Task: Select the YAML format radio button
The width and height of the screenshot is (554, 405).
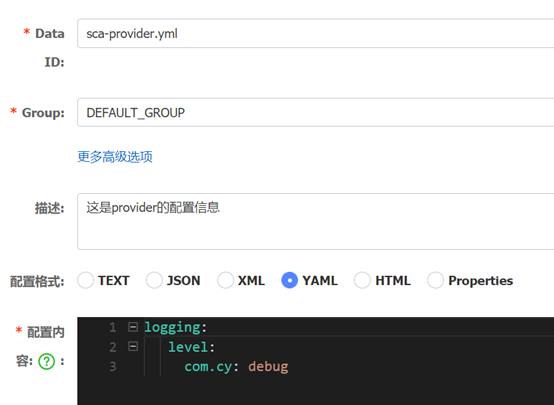Action: (x=289, y=280)
